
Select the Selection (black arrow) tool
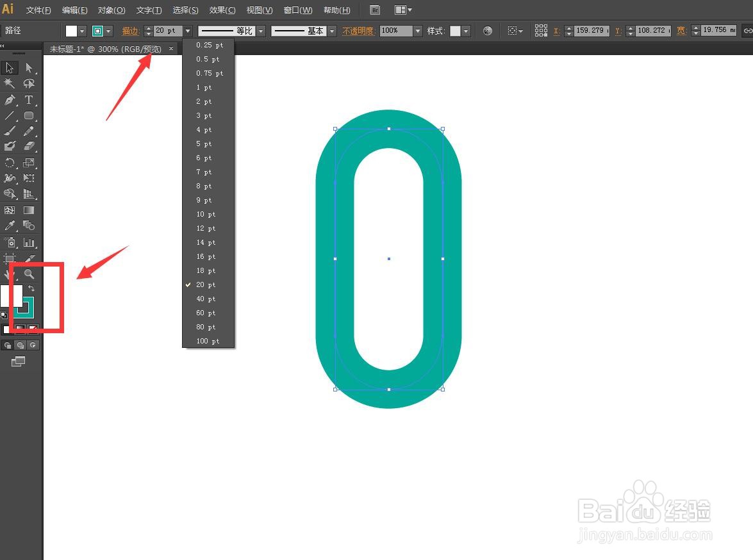pyautogui.click(x=10, y=68)
